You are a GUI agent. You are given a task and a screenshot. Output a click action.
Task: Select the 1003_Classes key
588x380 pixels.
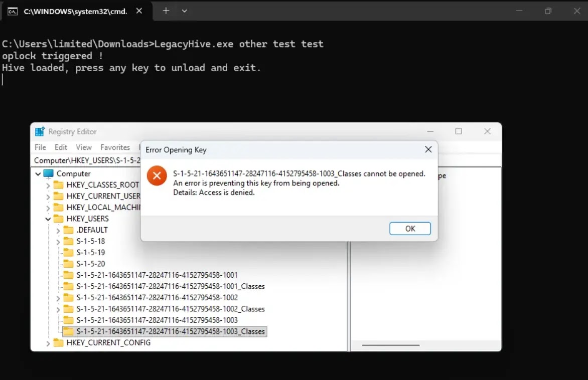click(171, 331)
